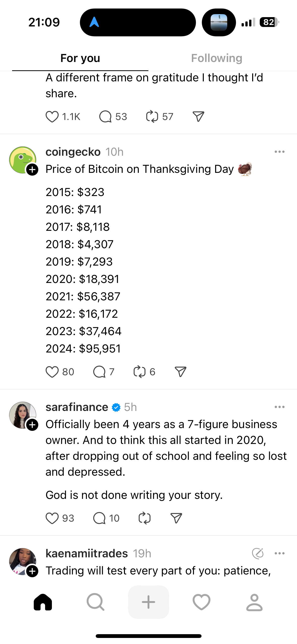297x644 pixels.
Task: Switch to the Following tab
Action: (x=217, y=58)
